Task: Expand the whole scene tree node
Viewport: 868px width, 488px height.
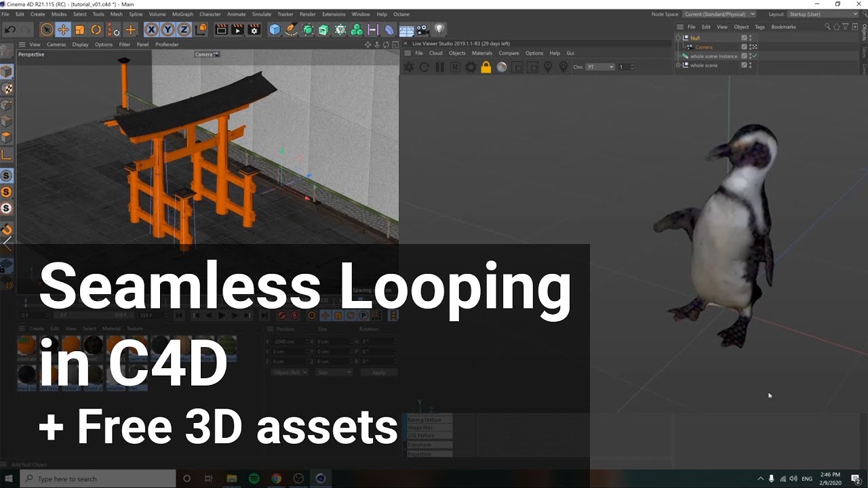Action: [678, 65]
